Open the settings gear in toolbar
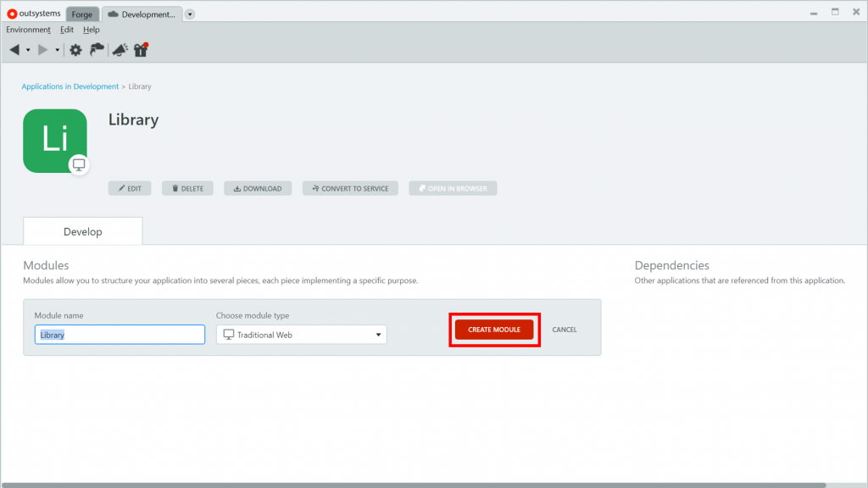Screen dimensions: 868x488 click(x=75, y=50)
